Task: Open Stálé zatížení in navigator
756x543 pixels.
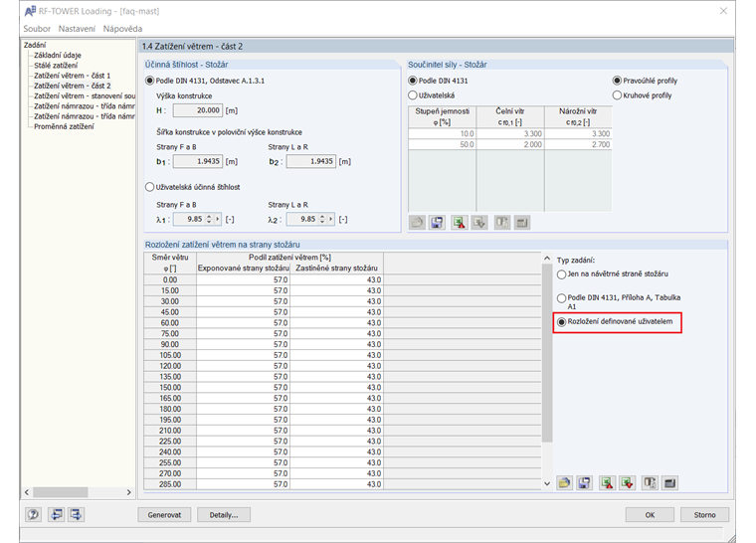Action: tap(56, 65)
